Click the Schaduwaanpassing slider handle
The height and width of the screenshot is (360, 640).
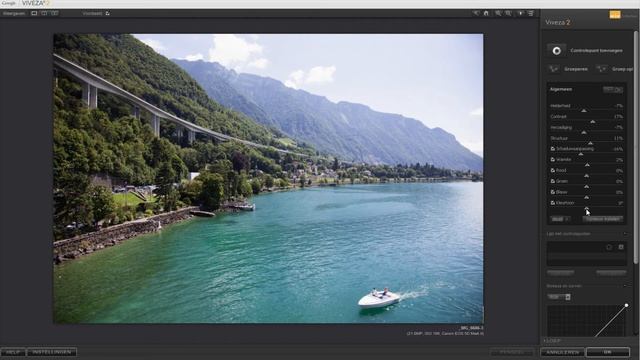(x=581, y=154)
